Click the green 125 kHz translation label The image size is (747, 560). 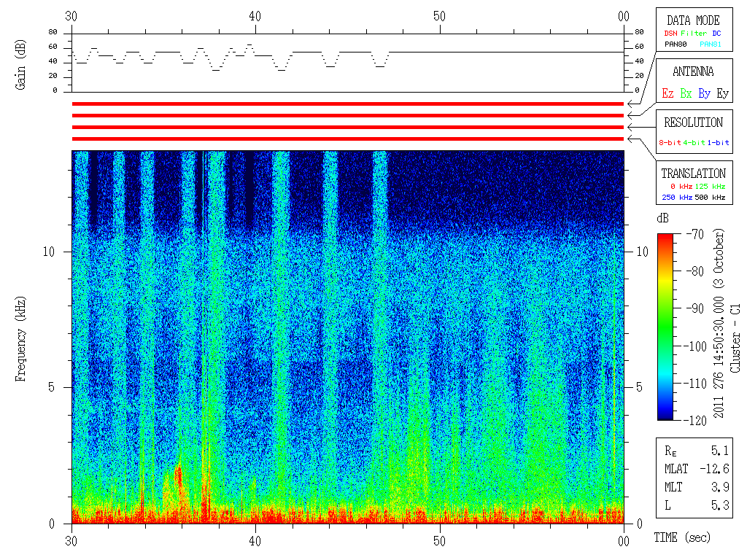click(x=710, y=186)
